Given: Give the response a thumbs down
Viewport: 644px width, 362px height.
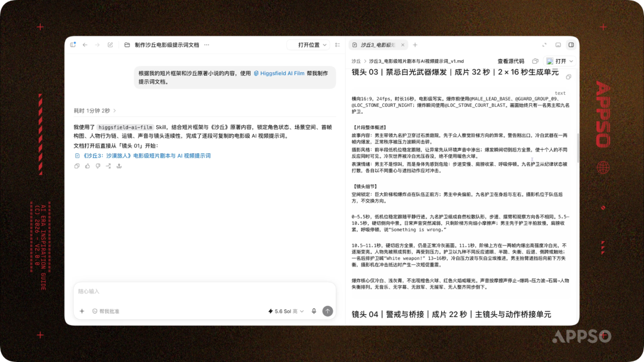Looking at the screenshot, I should point(98,166).
